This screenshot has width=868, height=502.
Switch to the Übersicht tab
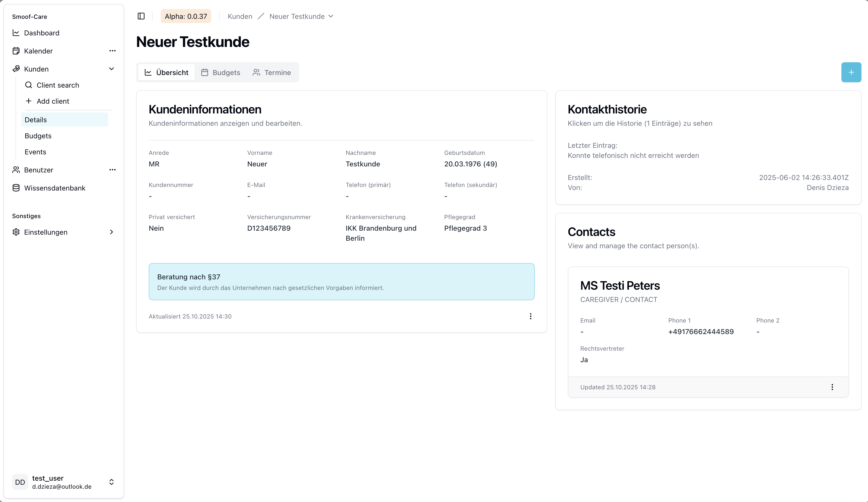pos(166,72)
